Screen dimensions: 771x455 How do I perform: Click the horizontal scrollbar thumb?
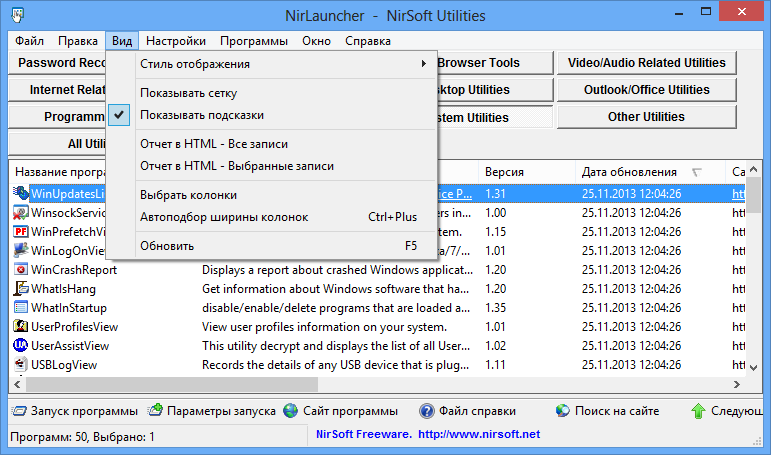[172, 385]
